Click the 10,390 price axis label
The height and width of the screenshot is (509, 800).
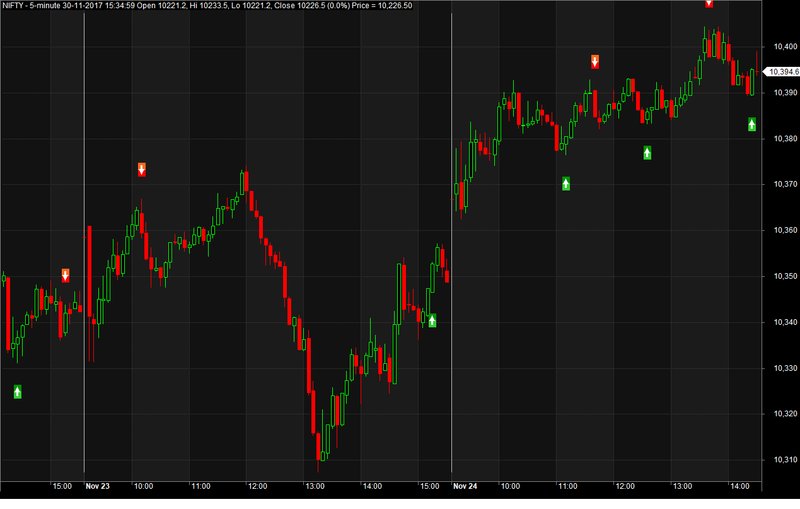pos(785,93)
